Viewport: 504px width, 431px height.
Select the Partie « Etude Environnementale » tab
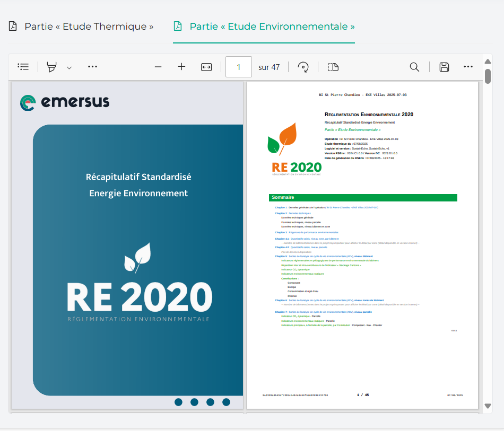tap(264, 27)
